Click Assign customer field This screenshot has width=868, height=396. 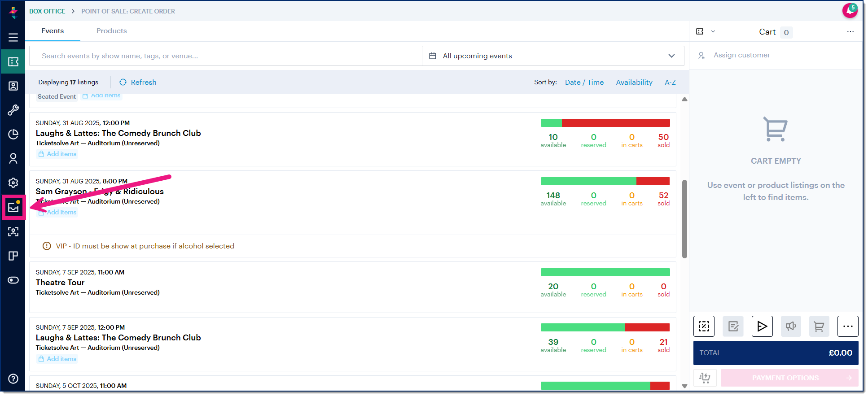(x=776, y=55)
